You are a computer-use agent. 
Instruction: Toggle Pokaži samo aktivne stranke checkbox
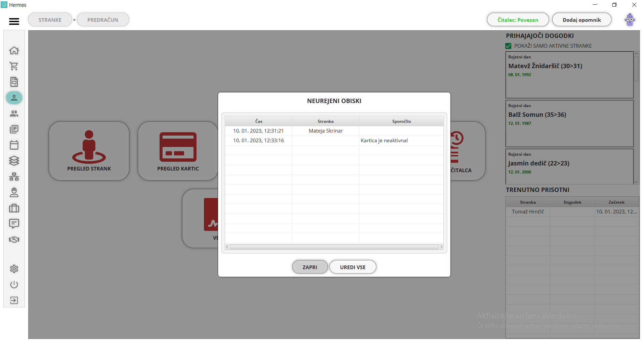click(x=508, y=46)
